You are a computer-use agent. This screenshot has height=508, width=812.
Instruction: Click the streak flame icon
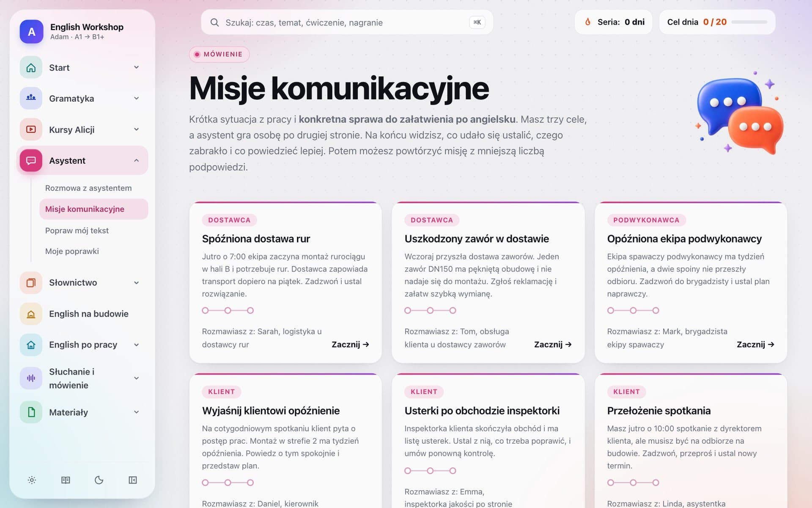click(x=588, y=22)
